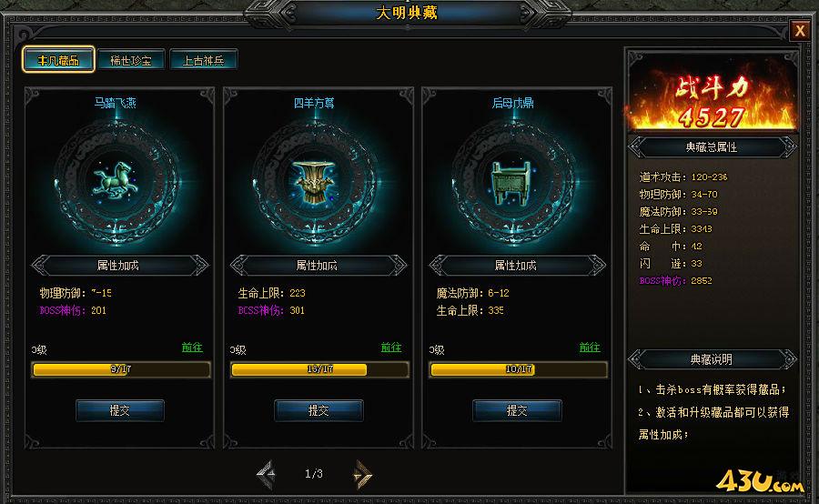Click 提交 under 四羊方尊
Image resolution: width=819 pixels, height=504 pixels.
(x=318, y=410)
